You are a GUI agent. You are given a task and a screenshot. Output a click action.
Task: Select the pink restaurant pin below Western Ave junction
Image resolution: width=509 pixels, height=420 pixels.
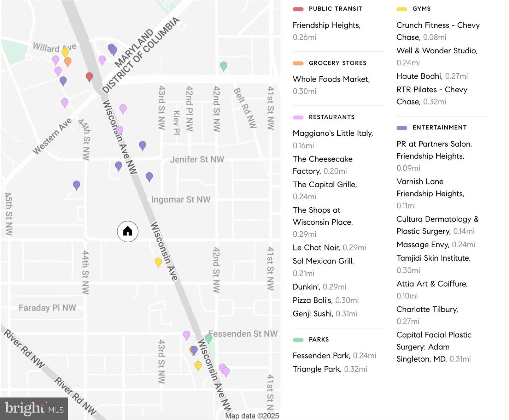coord(65,103)
